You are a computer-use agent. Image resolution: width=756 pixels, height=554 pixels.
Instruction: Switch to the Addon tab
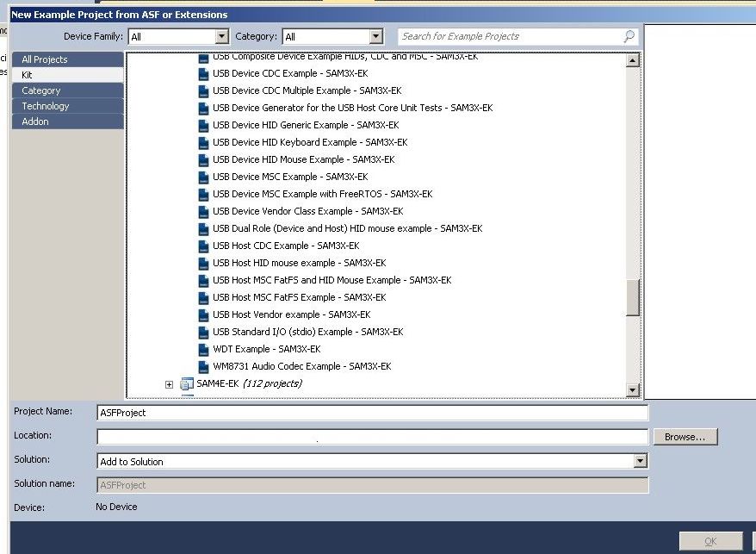pos(67,121)
